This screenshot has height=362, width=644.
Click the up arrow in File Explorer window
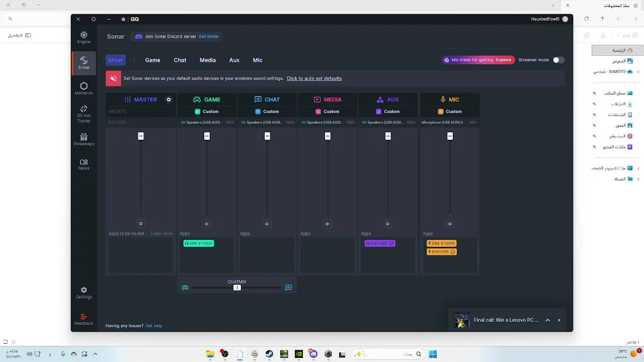point(603,19)
